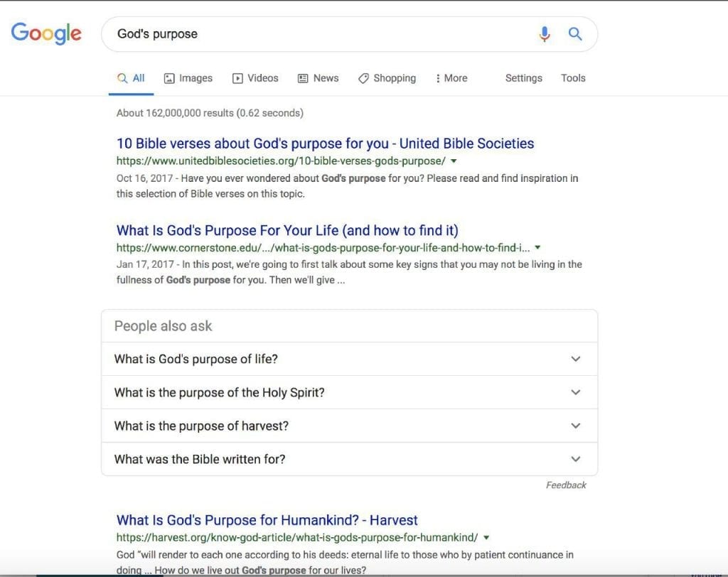Click the Shopping tag icon
The image size is (728, 577).
(363, 77)
